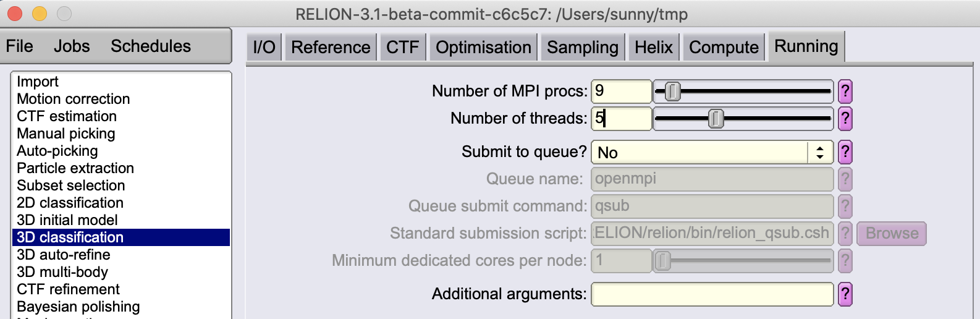Viewport: 980px width, 319px height.
Task: Select Import job type
Action: click(121, 82)
